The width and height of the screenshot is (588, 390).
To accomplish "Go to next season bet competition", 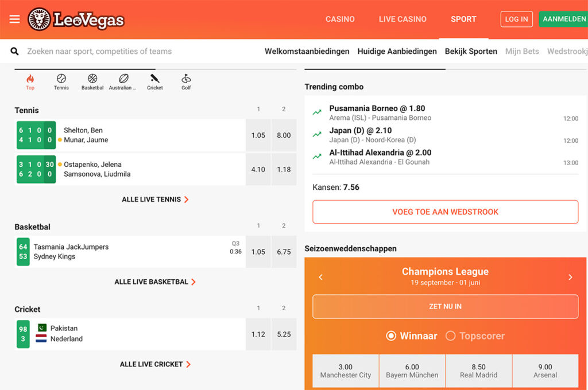I will tap(570, 277).
